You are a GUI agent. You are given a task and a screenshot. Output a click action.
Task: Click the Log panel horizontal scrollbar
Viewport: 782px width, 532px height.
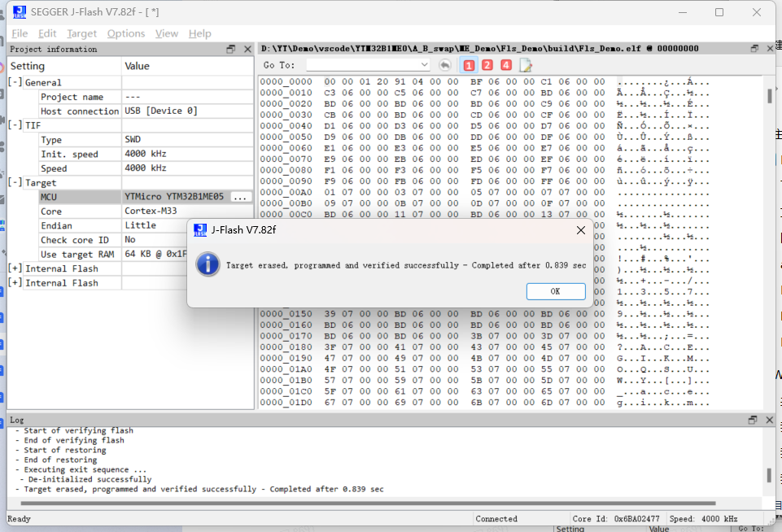368,503
